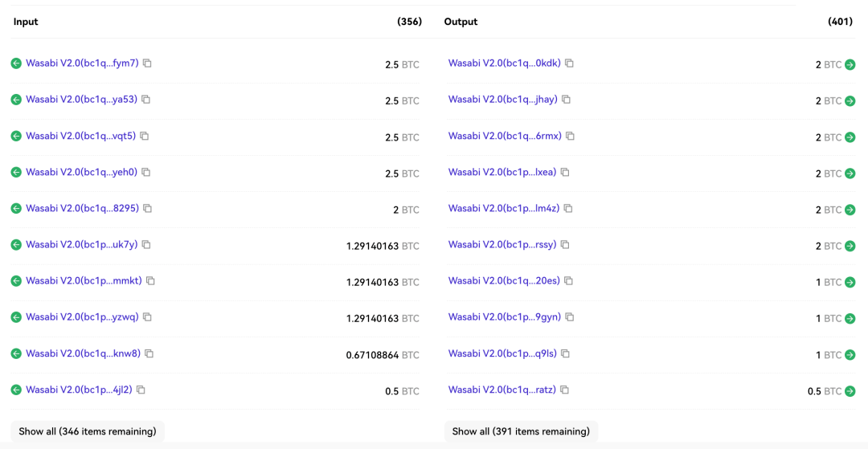This screenshot has height=449, width=868.
Task: Copy the input address ending 4jl2
Action: click(141, 390)
